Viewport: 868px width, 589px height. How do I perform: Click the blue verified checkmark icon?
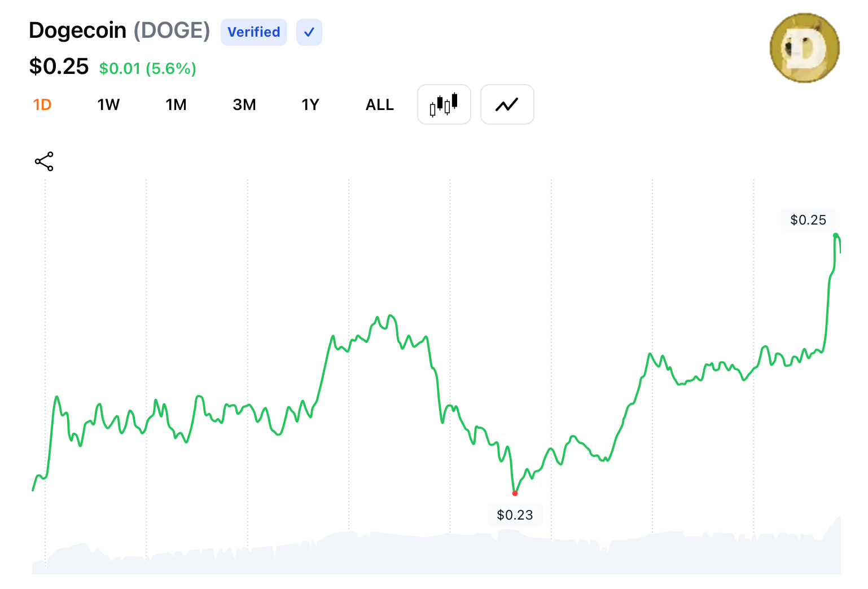coord(309,32)
